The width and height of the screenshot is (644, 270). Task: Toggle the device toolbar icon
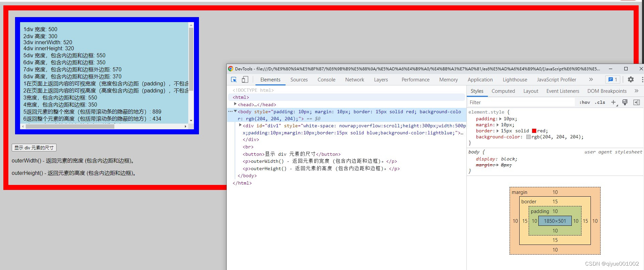(x=245, y=80)
